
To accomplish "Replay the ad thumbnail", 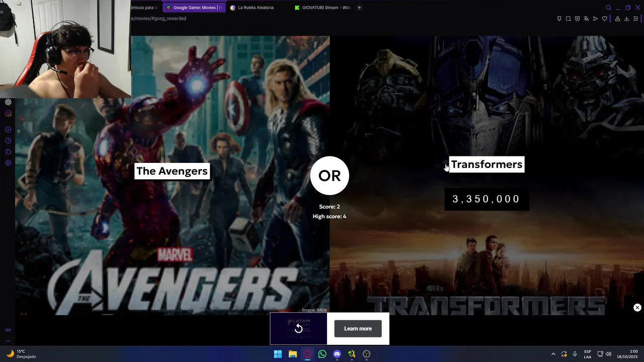I will pos(298,328).
